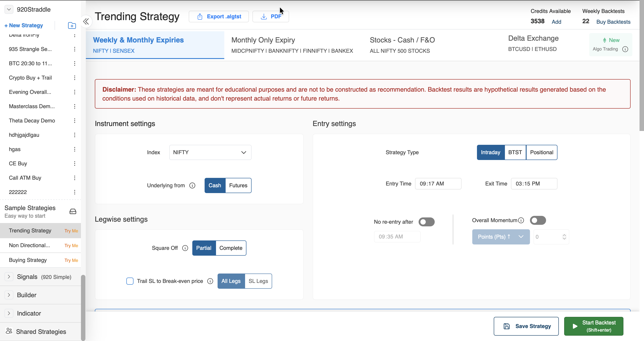Enable the No re-entry after toggle
Image resolution: width=644 pixels, height=341 pixels.
(426, 222)
